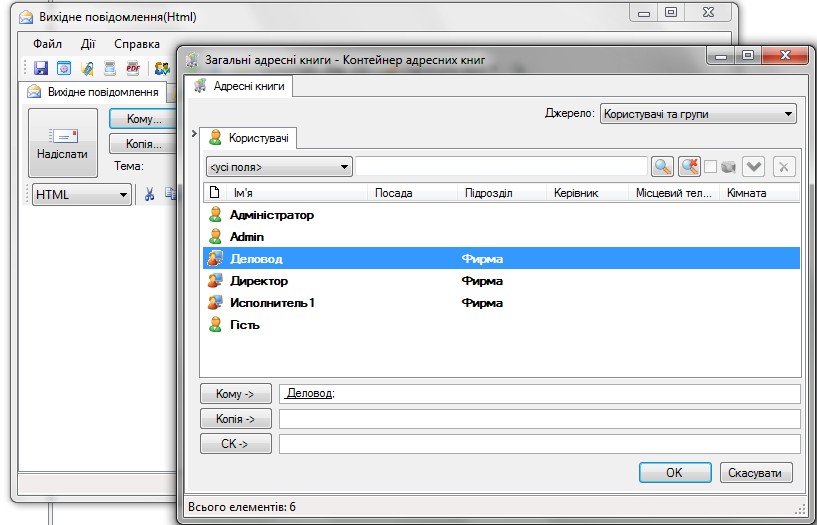This screenshot has width=817, height=525.
Task: Click the scissors cut icon
Action: tap(149, 194)
